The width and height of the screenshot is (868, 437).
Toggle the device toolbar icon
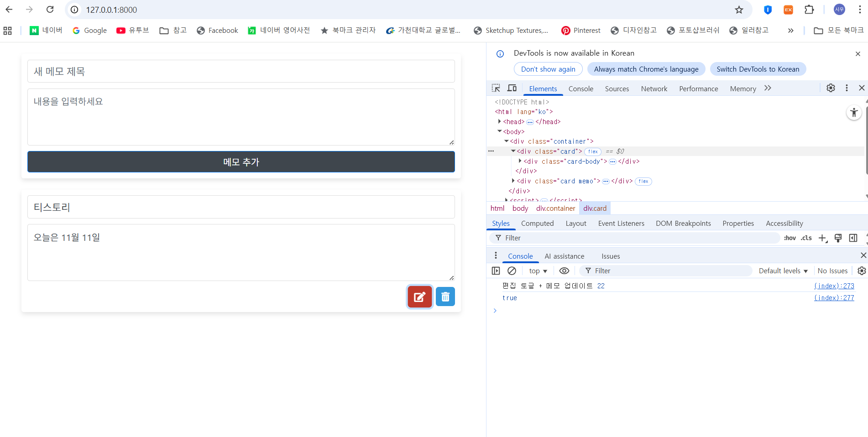(512, 88)
